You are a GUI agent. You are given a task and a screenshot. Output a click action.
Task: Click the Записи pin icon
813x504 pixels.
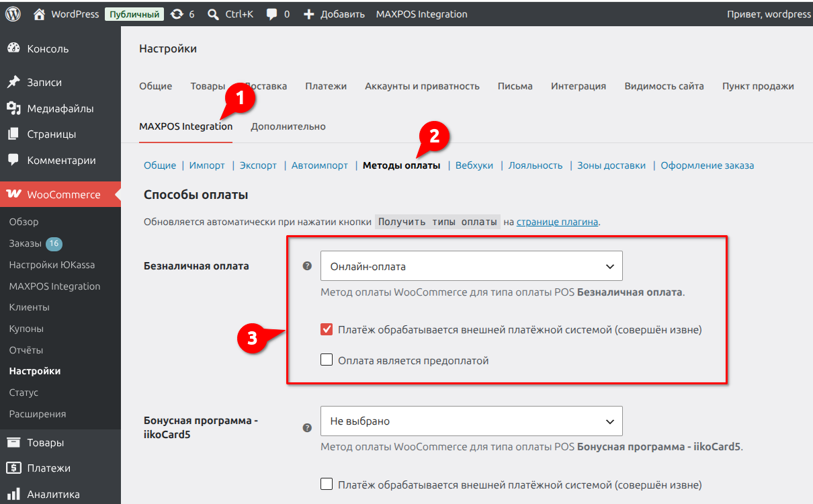pos(13,82)
